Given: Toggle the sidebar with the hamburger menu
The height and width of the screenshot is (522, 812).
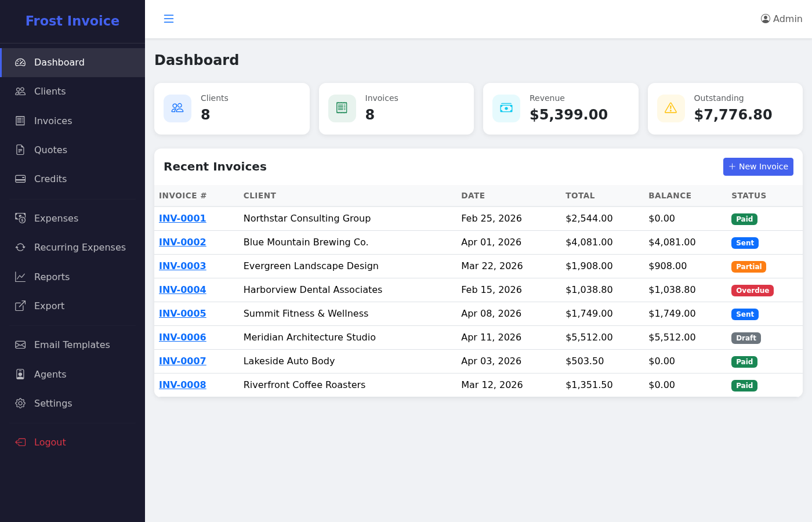Looking at the screenshot, I should (169, 19).
